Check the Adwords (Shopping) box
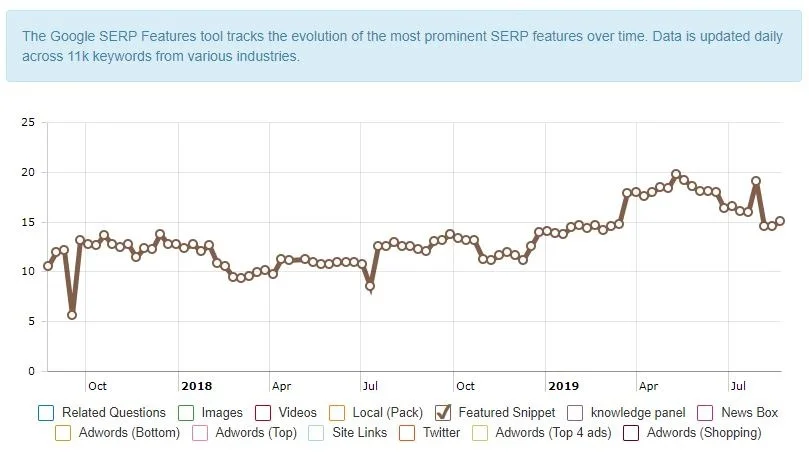The height and width of the screenshot is (467, 809). point(631,433)
